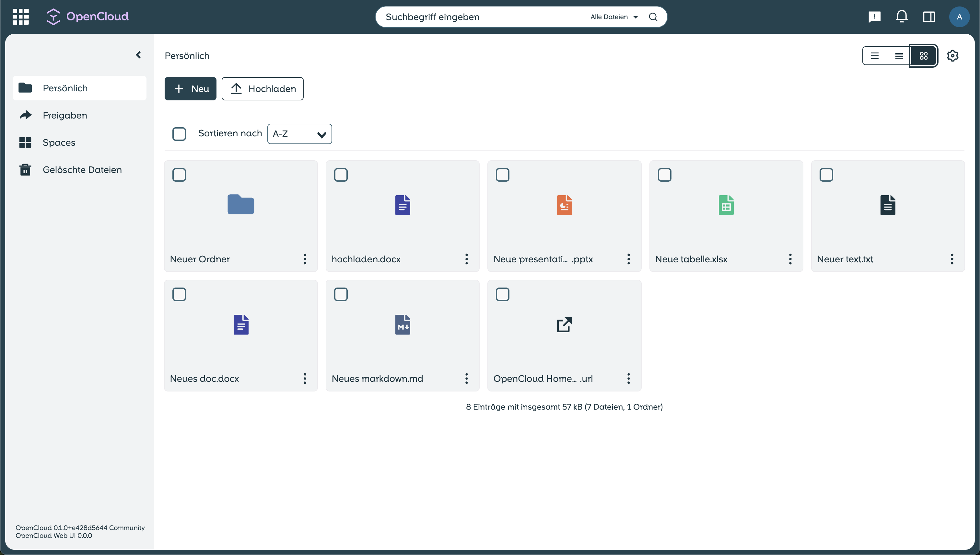Click the Neuer Ordner name
This screenshot has height=555, width=980.
pos(200,259)
